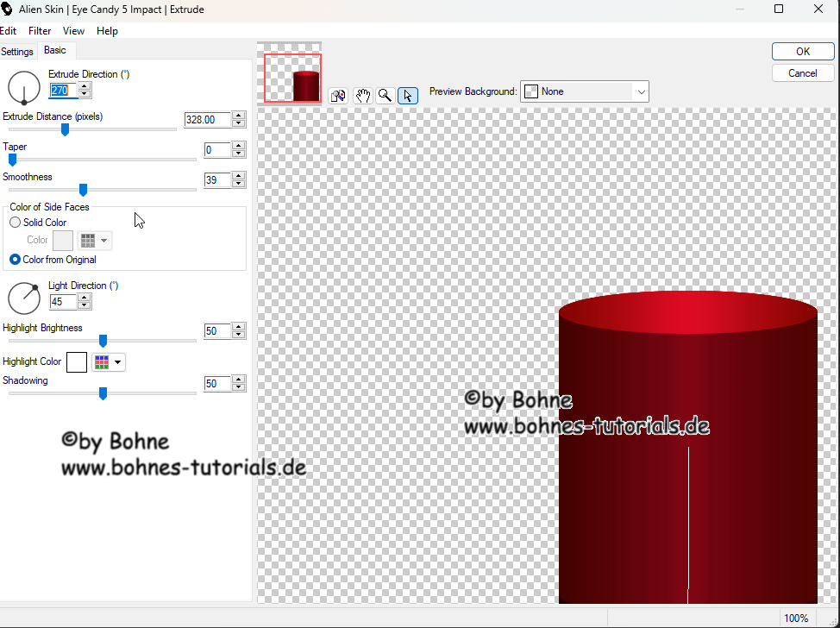Click the Light Direction angle dial
840x628 pixels.
click(x=23, y=298)
